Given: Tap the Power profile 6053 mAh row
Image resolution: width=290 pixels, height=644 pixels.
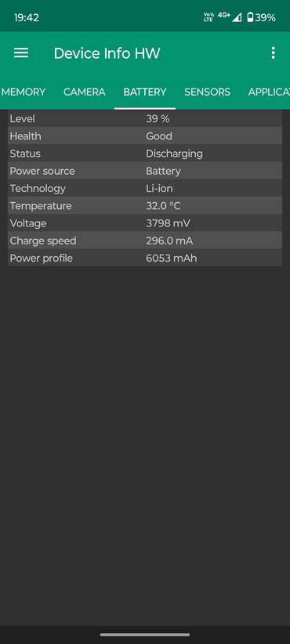Looking at the screenshot, I should (x=145, y=258).
